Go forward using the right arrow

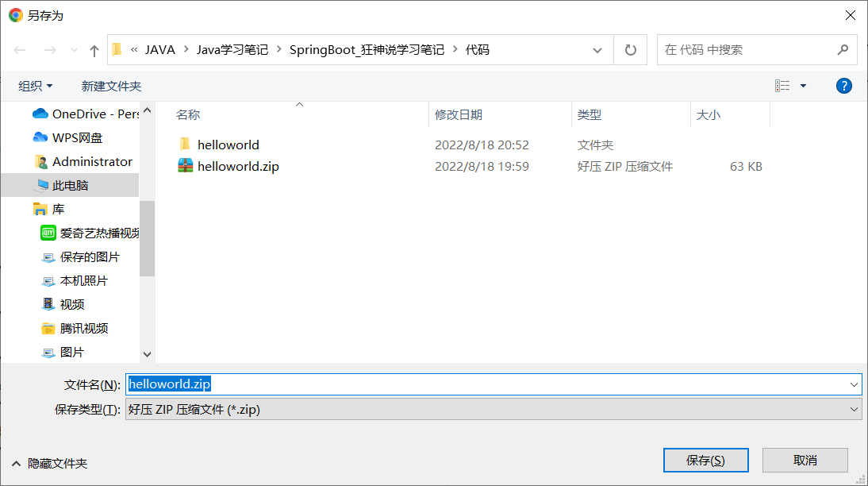point(50,50)
